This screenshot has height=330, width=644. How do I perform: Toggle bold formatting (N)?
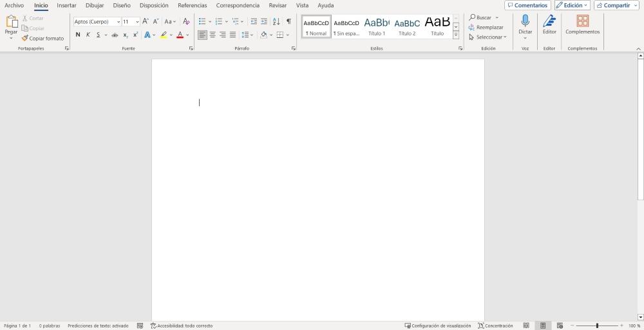pos(78,35)
